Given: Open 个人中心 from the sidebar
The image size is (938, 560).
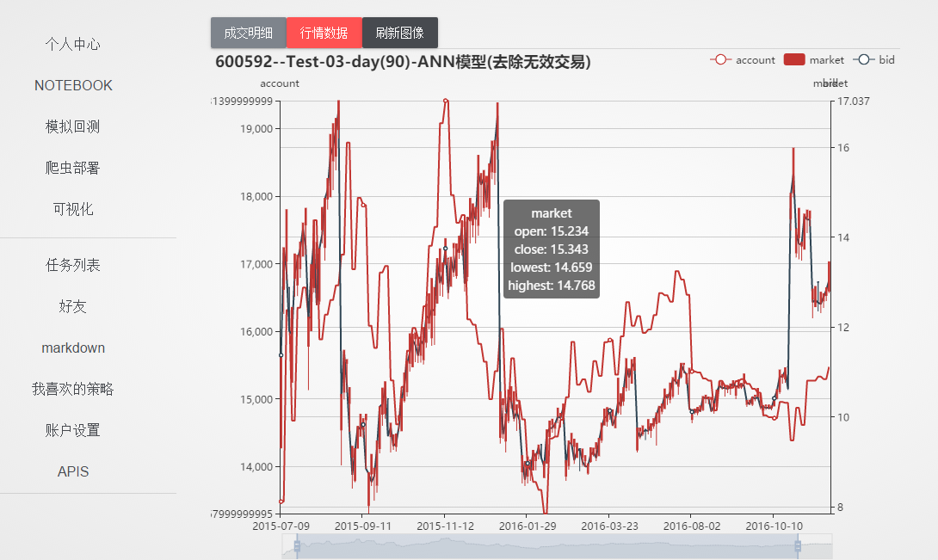Looking at the screenshot, I should pyautogui.click(x=72, y=44).
